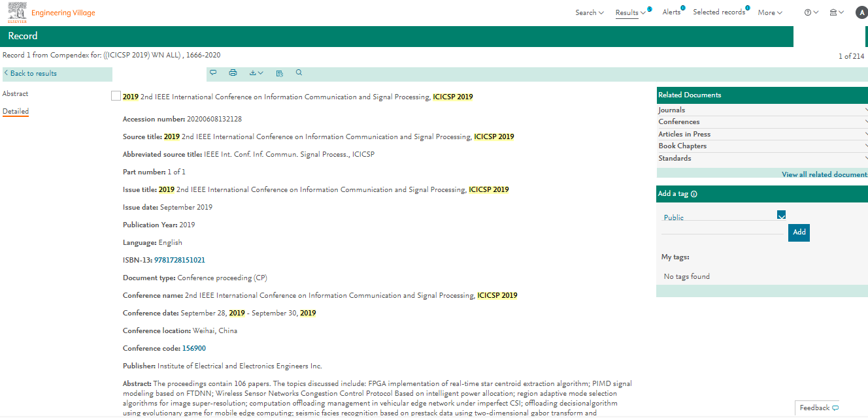This screenshot has width=868, height=418.
Task: Open Selected records in top navigation
Action: pos(719,12)
